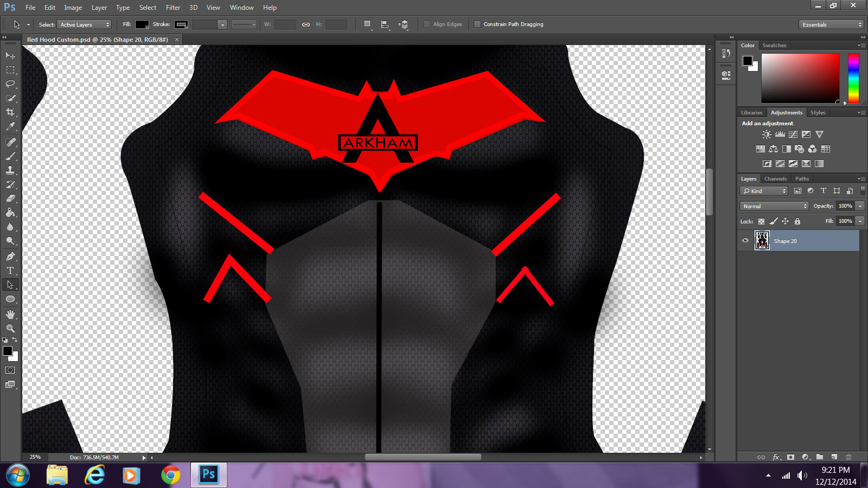Click the foreground color in the toolbox
868x488 pixels.
tap(8, 351)
